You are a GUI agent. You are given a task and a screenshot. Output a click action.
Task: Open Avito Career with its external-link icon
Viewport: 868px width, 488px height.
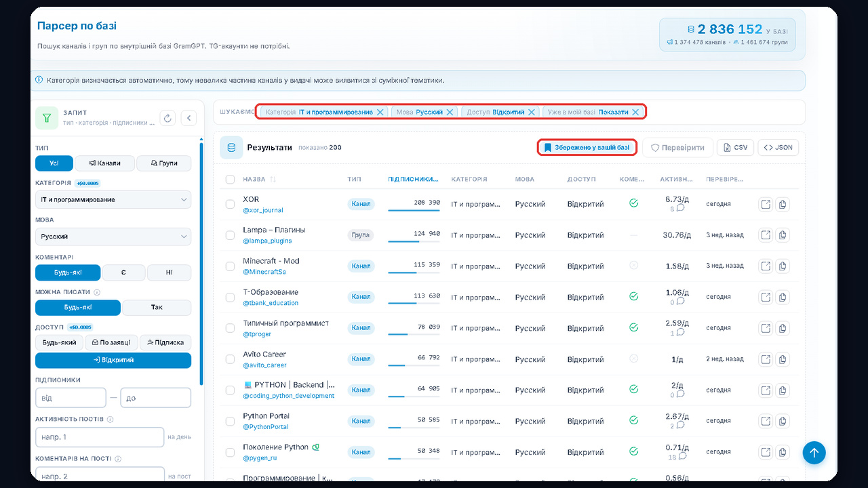tap(766, 359)
